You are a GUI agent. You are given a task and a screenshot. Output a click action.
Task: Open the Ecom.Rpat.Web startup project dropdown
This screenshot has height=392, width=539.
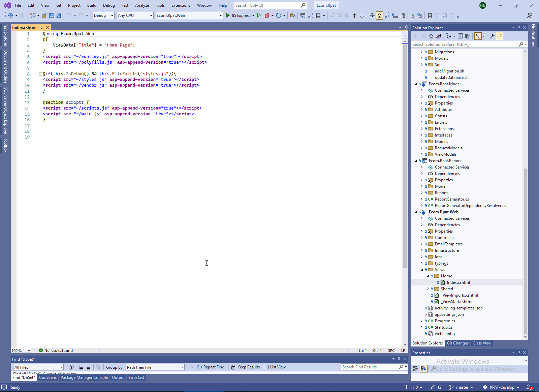coord(189,16)
